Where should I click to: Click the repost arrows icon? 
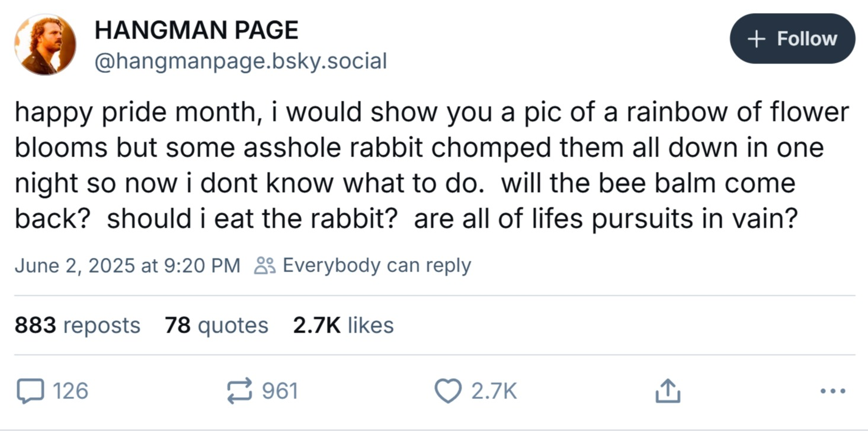click(240, 391)
